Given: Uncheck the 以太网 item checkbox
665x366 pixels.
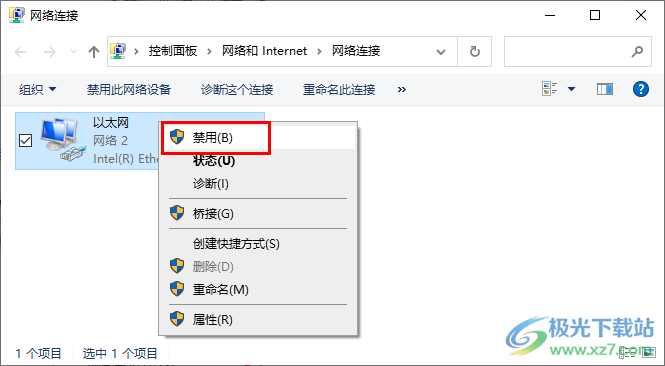Looking at the screenshot, I should pos(26,140).
